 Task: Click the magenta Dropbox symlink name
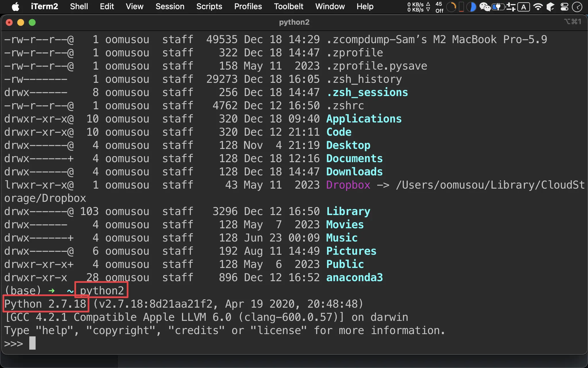pos(349,185)
